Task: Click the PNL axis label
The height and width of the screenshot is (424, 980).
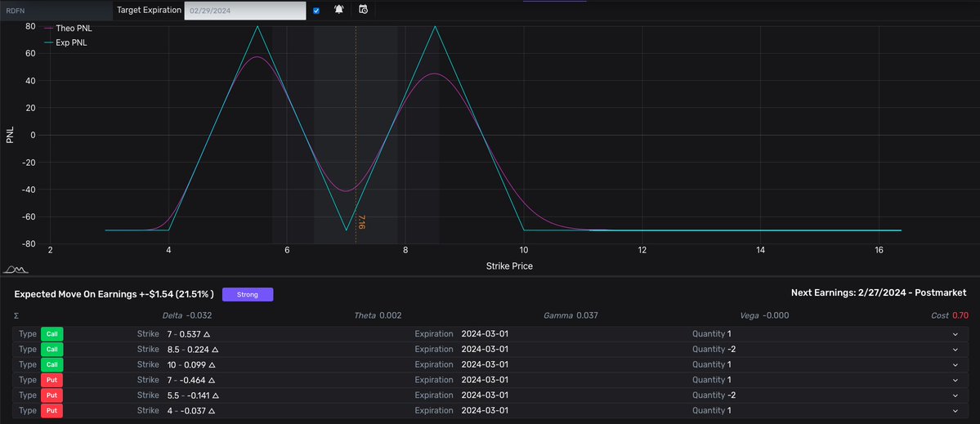Action: pos(10,136)
